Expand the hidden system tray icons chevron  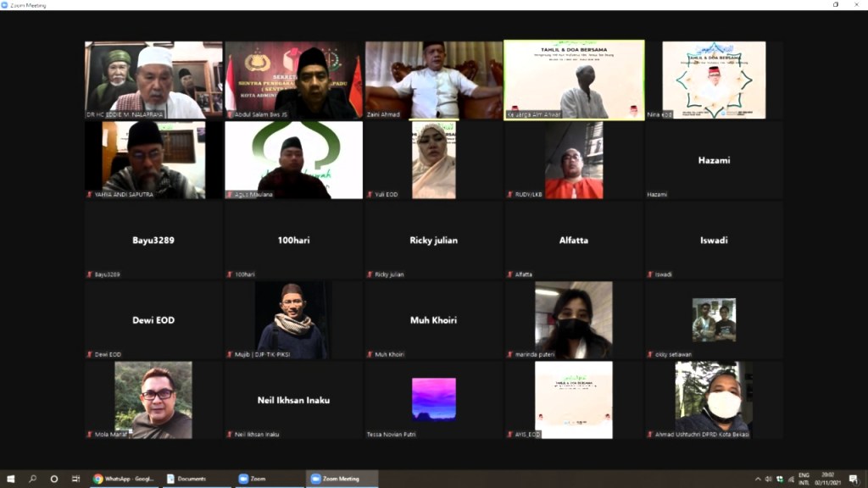[758, 479]
